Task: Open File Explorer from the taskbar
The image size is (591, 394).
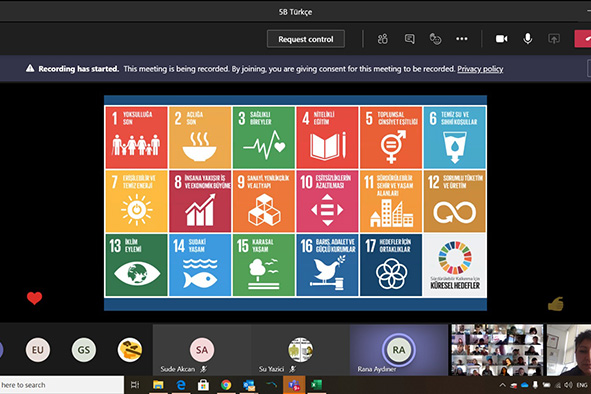Action: (158, 385)
